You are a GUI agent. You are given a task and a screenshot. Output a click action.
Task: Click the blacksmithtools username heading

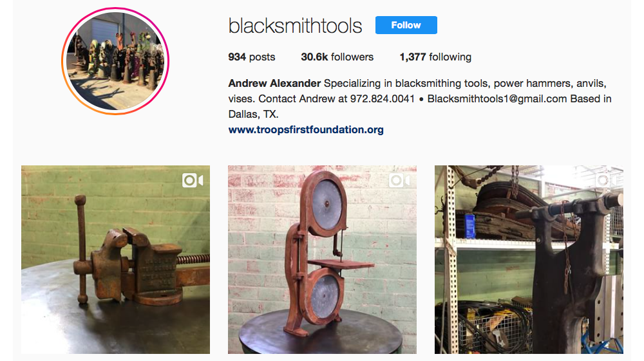coord(296,26)
